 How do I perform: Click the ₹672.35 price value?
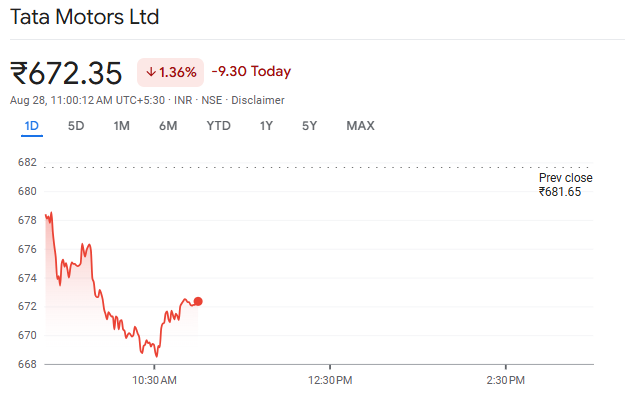(66, 73)
